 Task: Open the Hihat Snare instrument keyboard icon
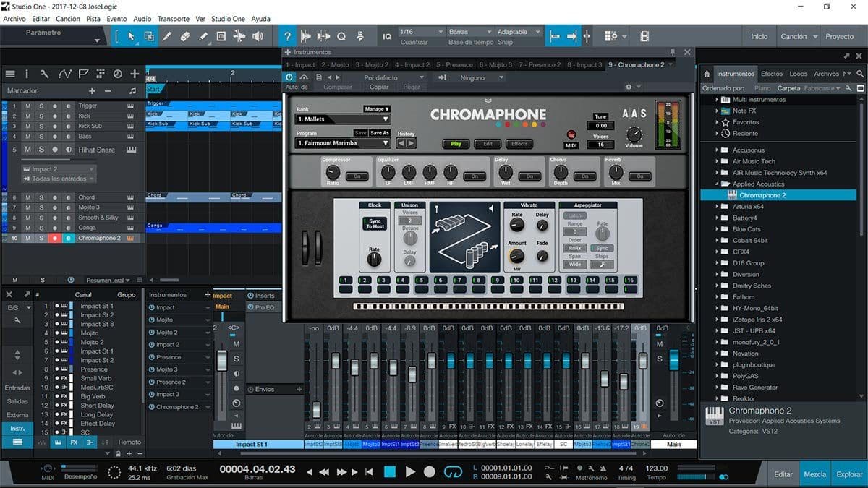[131, 150]
